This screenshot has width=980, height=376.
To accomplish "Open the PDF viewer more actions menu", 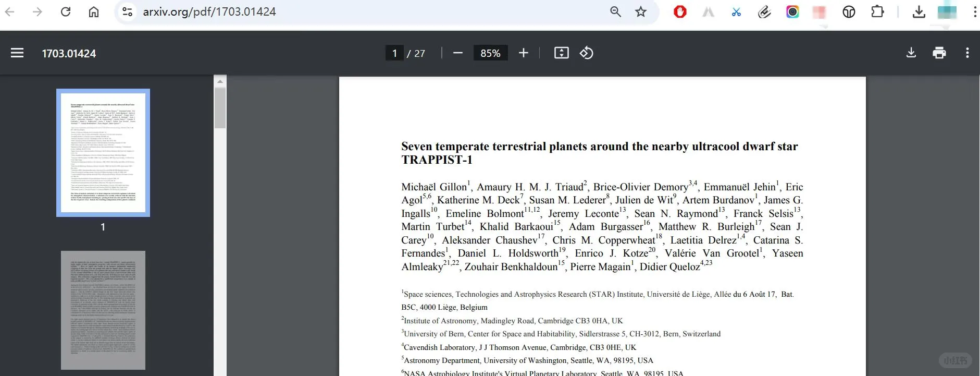I will coord(967,53).
